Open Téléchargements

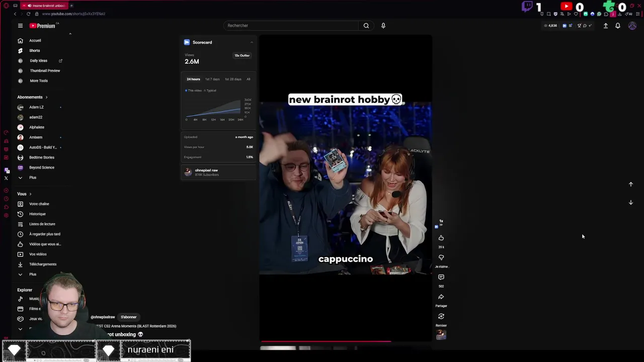coord(43,264)
